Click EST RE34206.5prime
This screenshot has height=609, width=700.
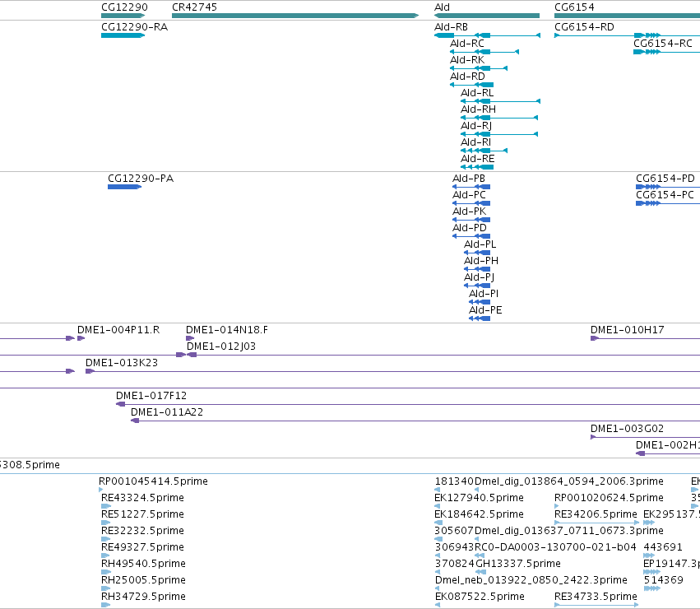596,514
